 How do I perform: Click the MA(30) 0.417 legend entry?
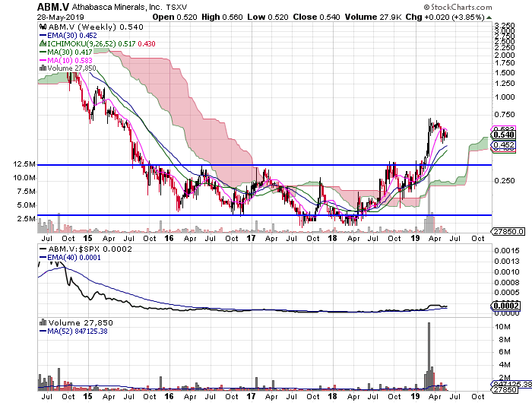point(66,52)
